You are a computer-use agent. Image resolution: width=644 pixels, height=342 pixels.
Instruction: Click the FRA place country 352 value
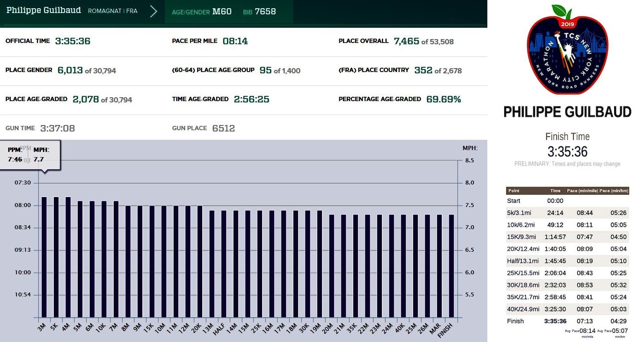(423, 70)
